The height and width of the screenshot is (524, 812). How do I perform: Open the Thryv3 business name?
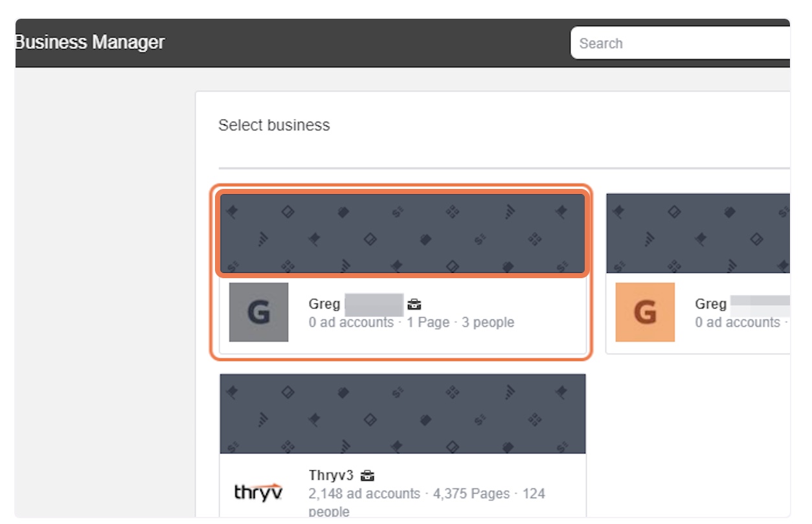[332, 475]
